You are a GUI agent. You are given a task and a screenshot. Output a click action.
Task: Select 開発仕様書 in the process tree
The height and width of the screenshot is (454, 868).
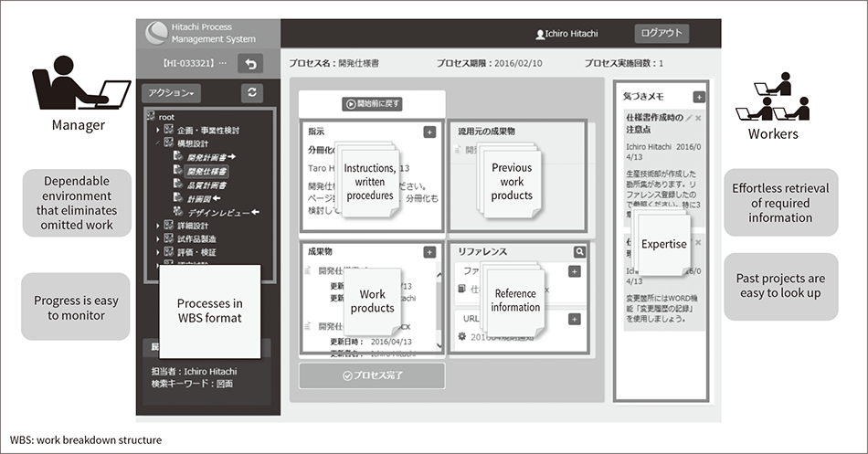point(206,171)
